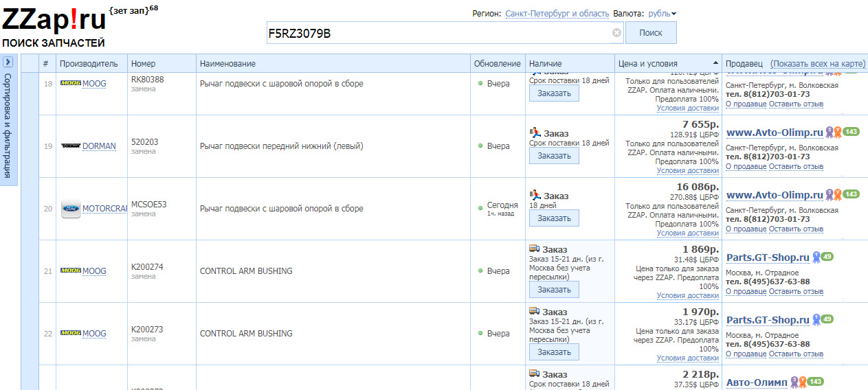Clear the search field with the X icon
This screenshot has width=868, height=390.
click(x=616, y=33)
